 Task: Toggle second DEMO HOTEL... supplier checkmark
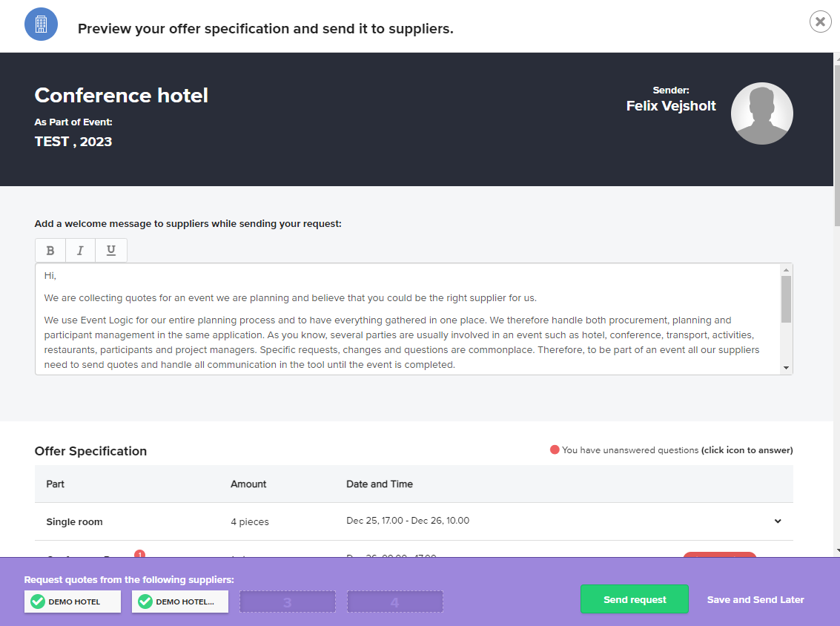(145, 602)
